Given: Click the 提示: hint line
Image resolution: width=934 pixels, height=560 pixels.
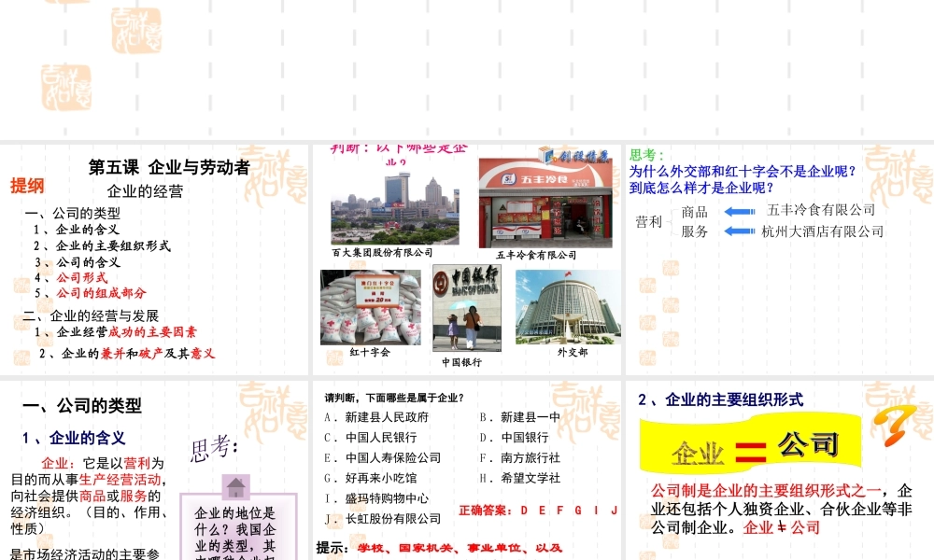Looking at the screenshot, I should 440,548.
